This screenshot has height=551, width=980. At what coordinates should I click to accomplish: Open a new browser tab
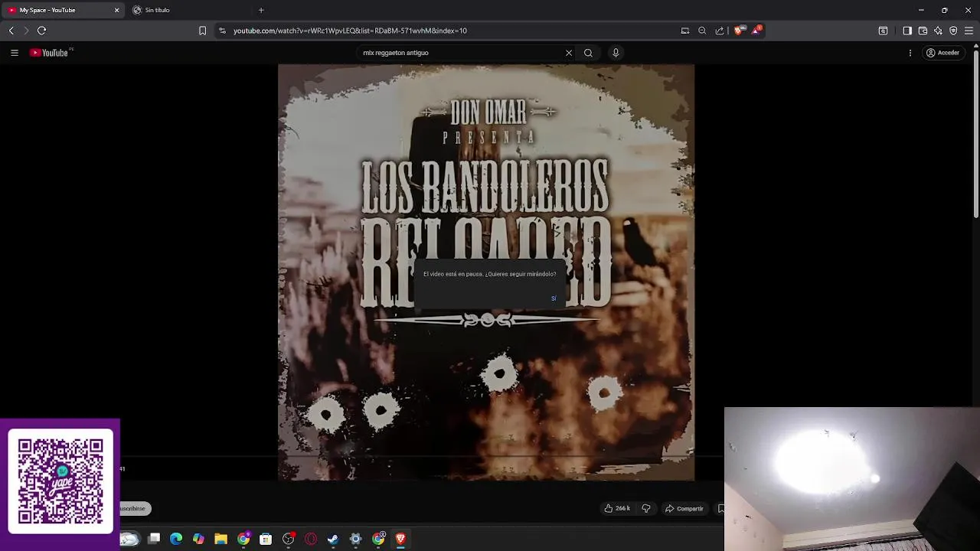pyautogui.click(x=261, y=10)
